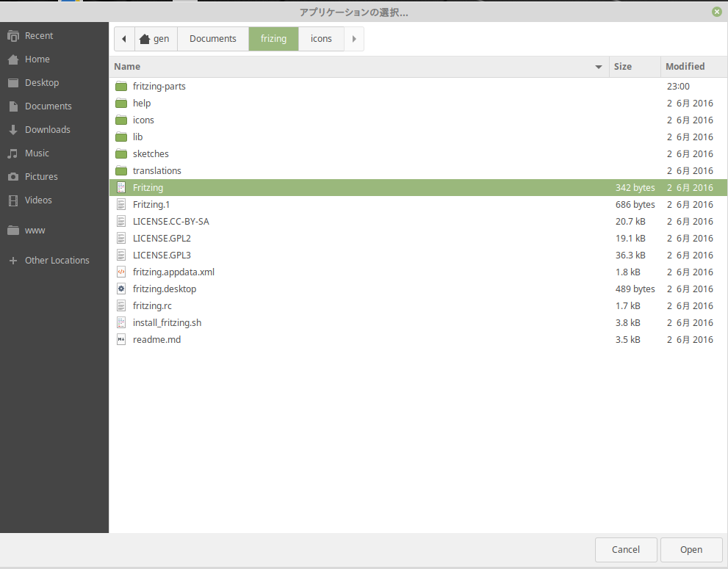Select the readme.md markdown icon

click(x=121, y=340)
